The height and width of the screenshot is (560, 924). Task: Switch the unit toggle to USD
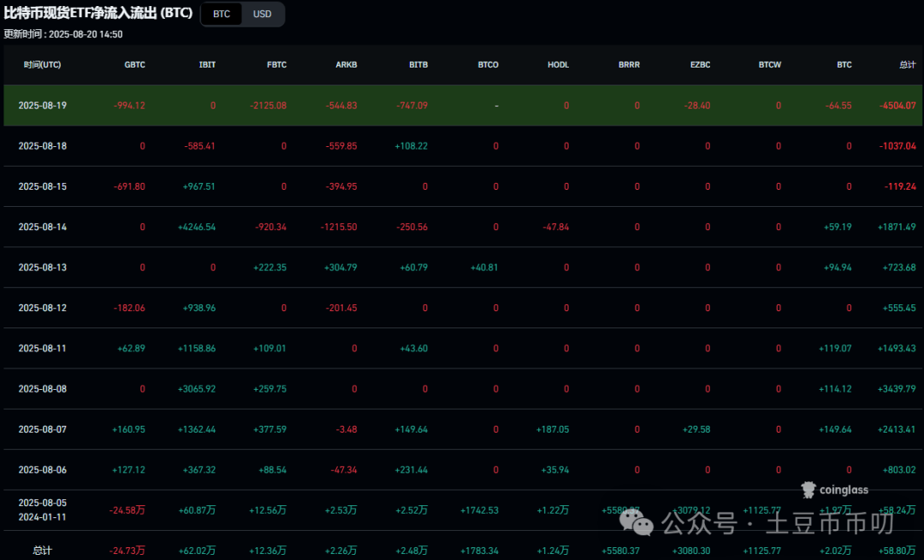(x=263, y=14)
